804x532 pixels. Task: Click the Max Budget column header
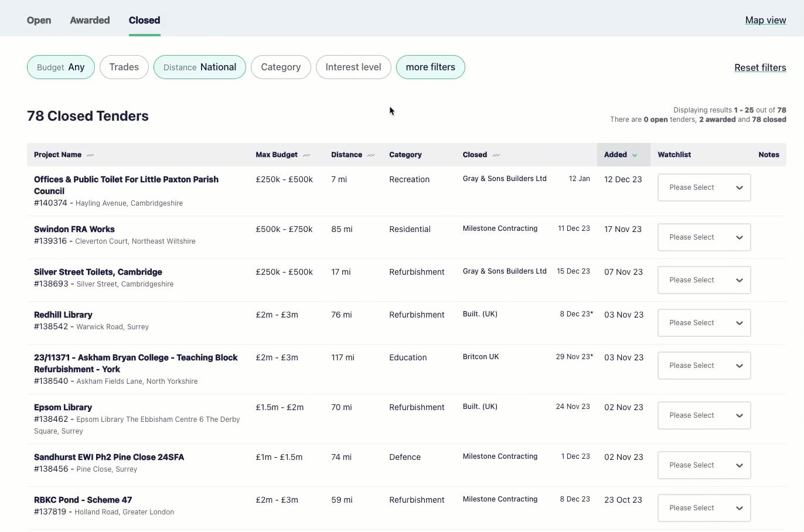point(277,155)
